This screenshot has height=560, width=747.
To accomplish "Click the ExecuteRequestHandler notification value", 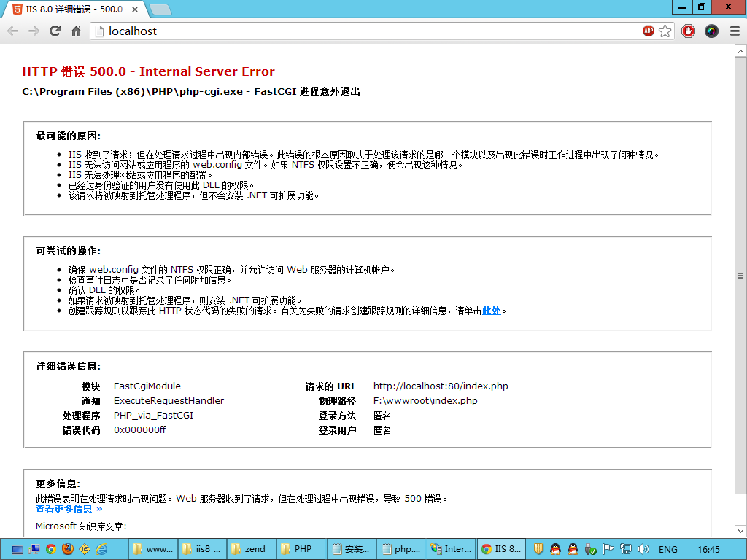I will [169, 401].
